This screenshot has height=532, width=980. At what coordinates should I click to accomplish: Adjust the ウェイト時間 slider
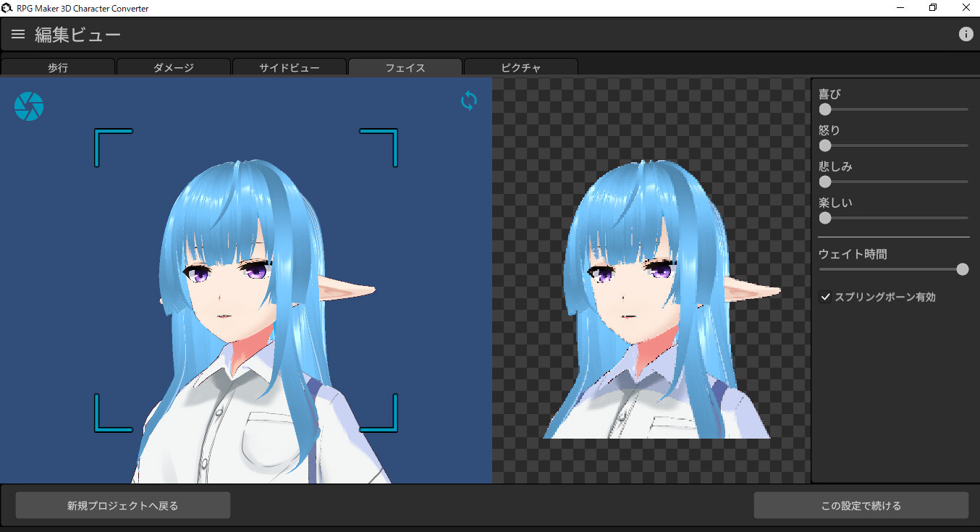tap(963, 269)
